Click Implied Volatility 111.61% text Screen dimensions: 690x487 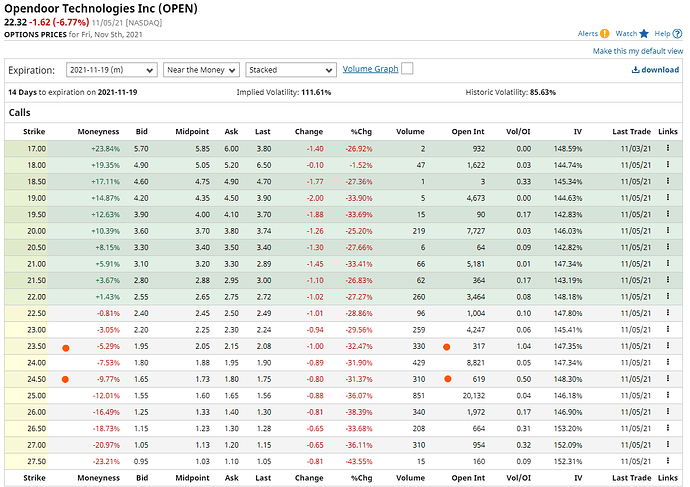point(283,92)
